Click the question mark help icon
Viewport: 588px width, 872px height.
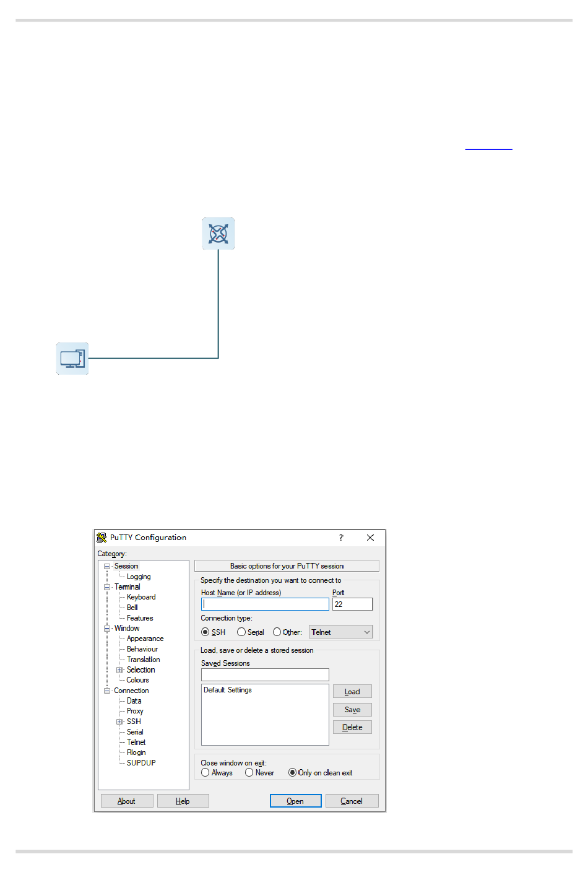(x=341, y=538)
